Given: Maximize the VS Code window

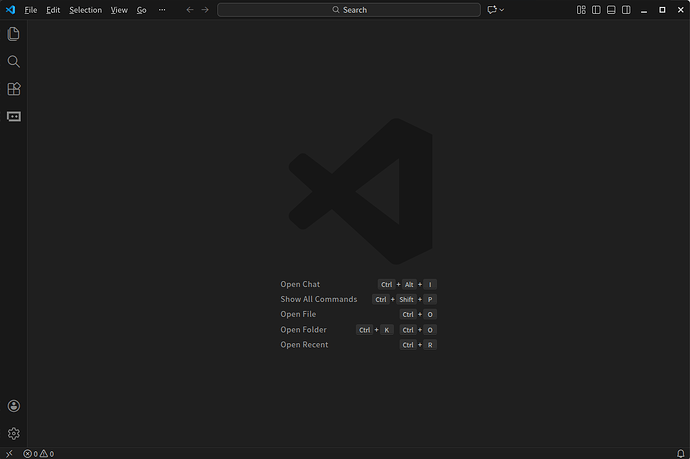Looking at the screenshot, I should click(662, 10).
